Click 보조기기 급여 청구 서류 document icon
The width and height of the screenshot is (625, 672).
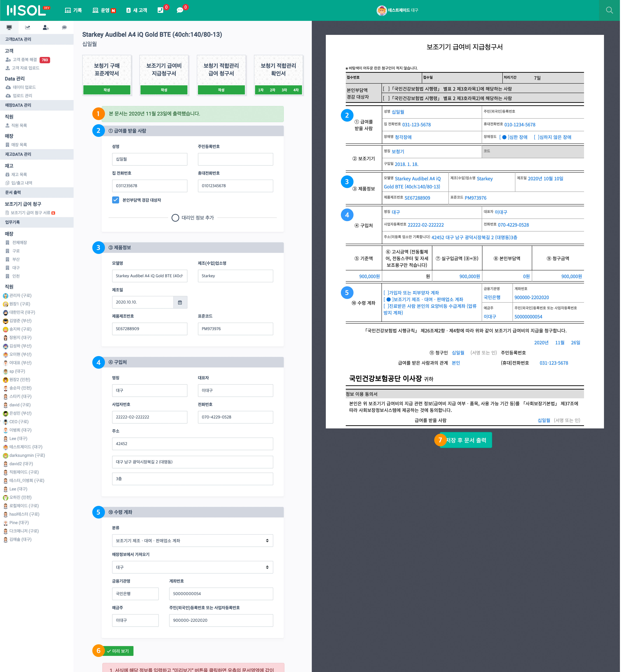pos(7,213)
